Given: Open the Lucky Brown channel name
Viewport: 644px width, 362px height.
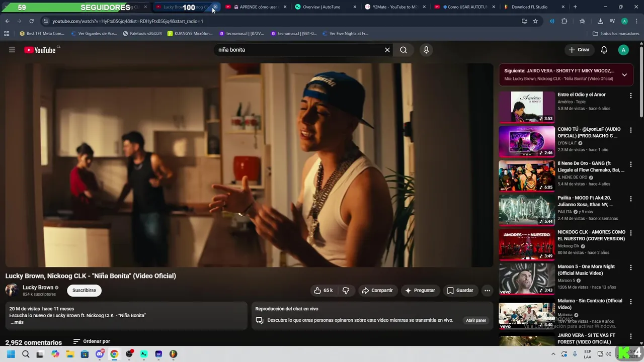Looking at the screenshot, I should tap(38, 288).
